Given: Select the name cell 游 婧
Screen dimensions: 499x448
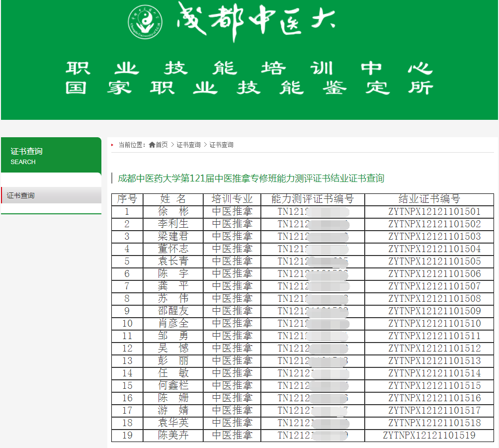Looking at the screenshot, I should pos(173,410).
